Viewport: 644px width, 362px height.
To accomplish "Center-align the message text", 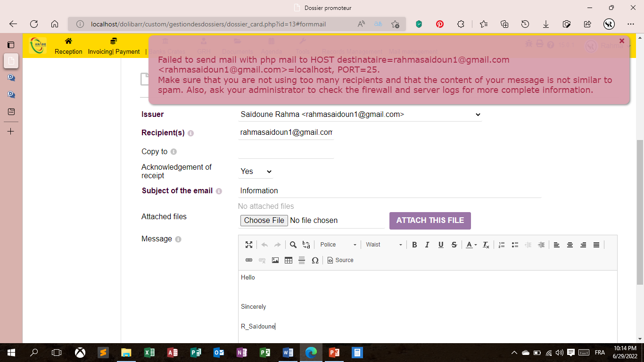I will 570,245.
